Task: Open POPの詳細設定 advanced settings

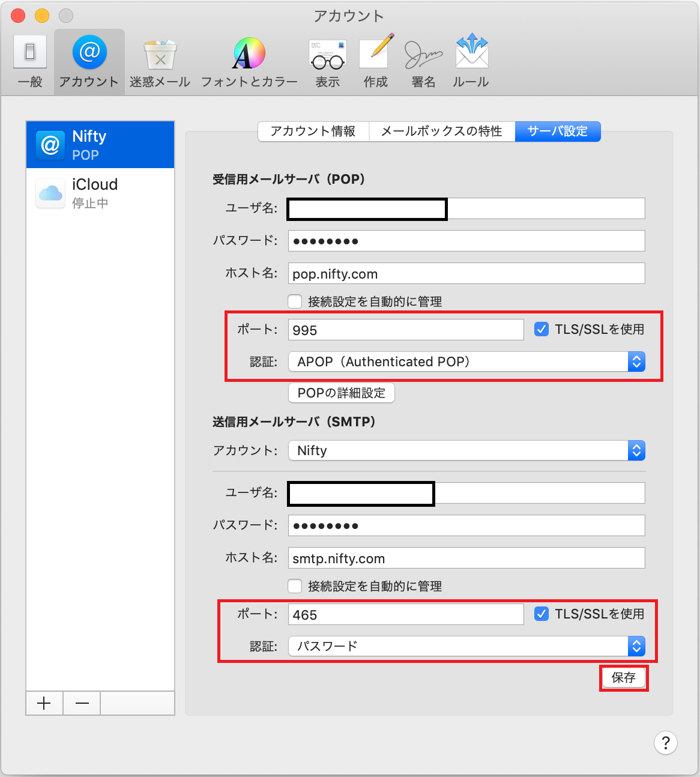Action: click(341, 393)
